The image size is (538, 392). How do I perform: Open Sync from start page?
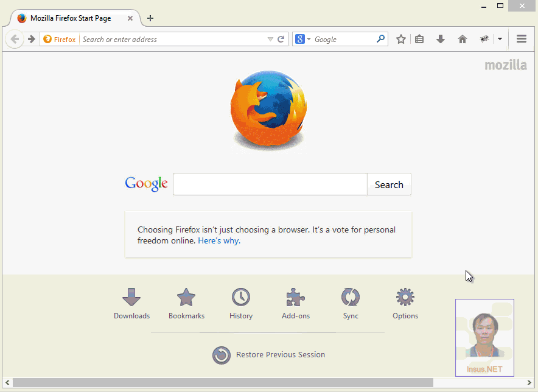(351, 304)
